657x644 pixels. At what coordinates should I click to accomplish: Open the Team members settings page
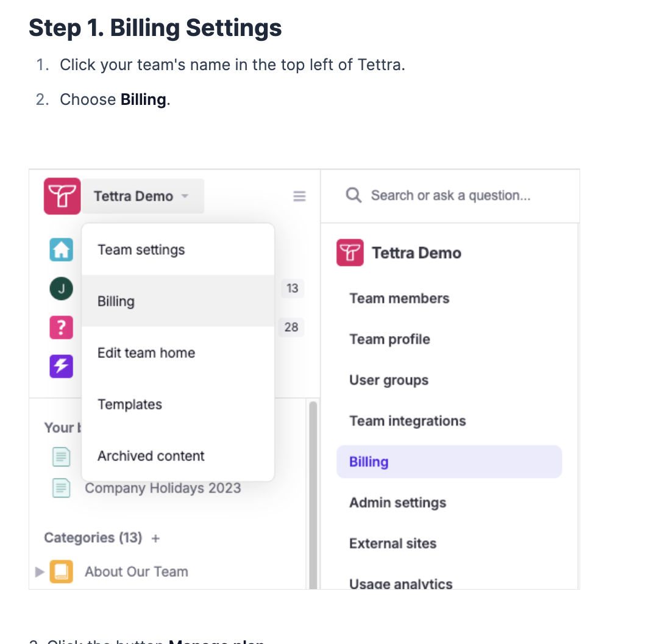tap(399, 299)
